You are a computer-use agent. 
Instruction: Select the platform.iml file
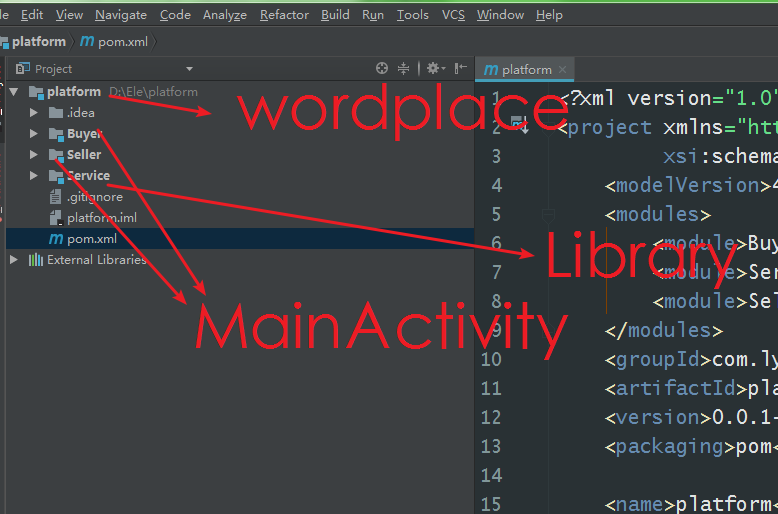click(102, 218)
